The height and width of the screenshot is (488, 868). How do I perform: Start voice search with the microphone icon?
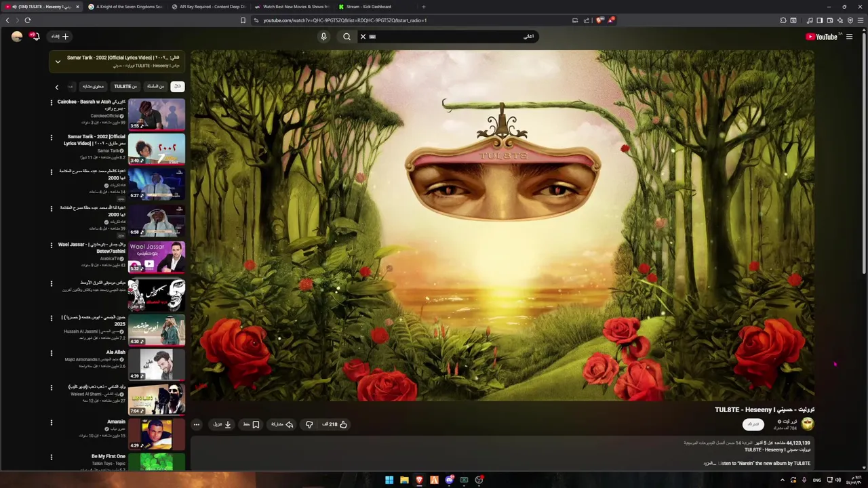[x=323, y=37]
